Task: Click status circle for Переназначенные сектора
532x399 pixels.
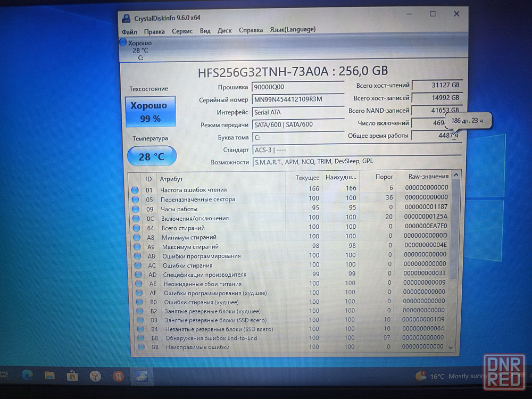Action: (x=135, y=199)
